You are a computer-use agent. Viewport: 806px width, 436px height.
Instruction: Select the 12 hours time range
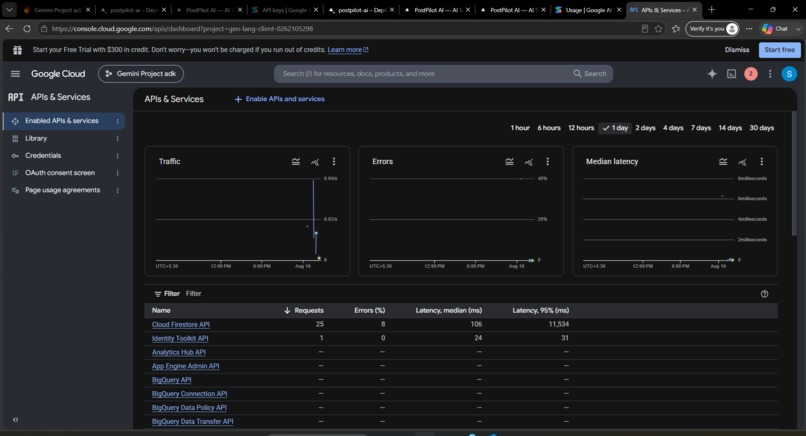point(581,128)
